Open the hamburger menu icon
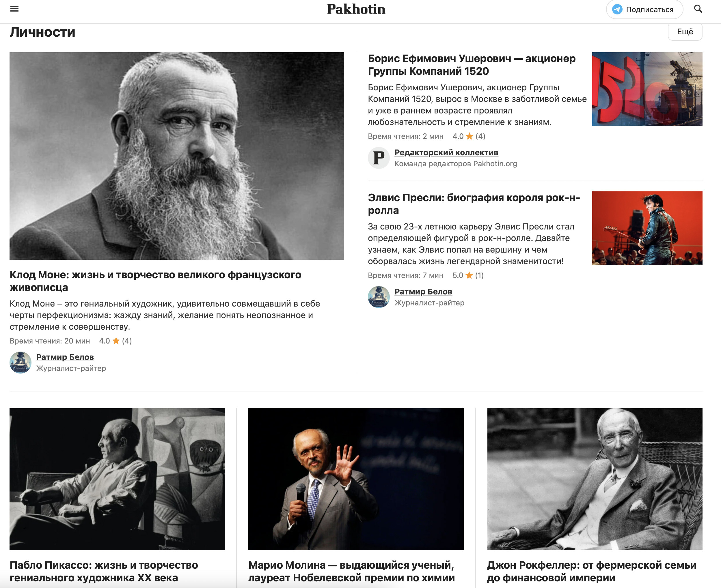 pyautogui.click(x=14, y=9)
